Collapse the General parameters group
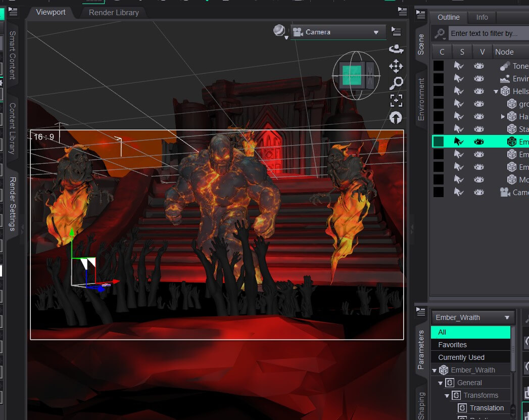The height and width of the screenshot is (420, 529). coord(440,383)
